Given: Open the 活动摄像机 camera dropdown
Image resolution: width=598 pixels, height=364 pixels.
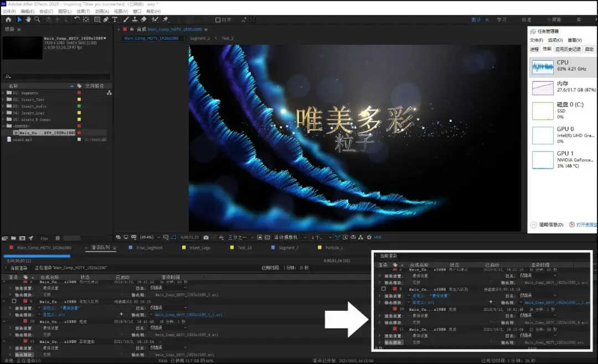Looking at the screenshot, I should click(291, 237).
